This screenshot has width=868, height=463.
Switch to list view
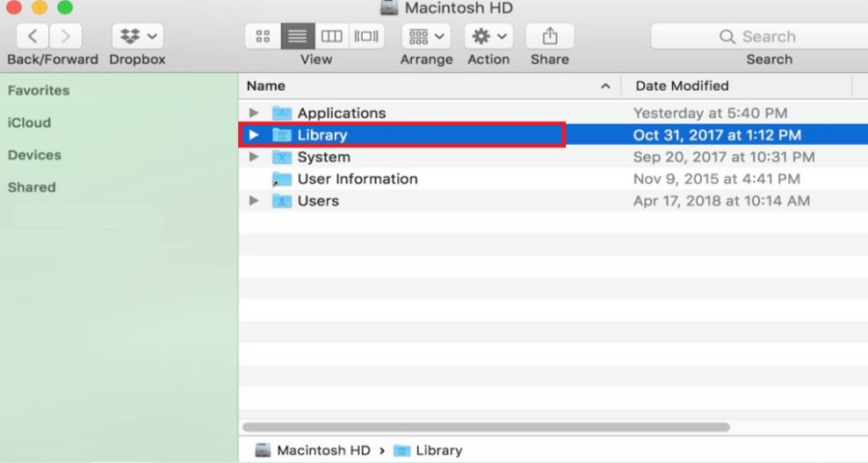[x=298, y=37]
